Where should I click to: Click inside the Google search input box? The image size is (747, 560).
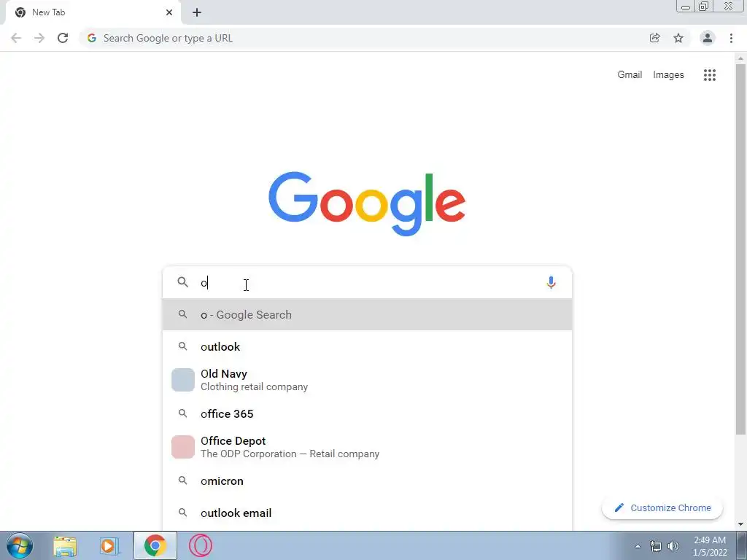pos(369,283)
